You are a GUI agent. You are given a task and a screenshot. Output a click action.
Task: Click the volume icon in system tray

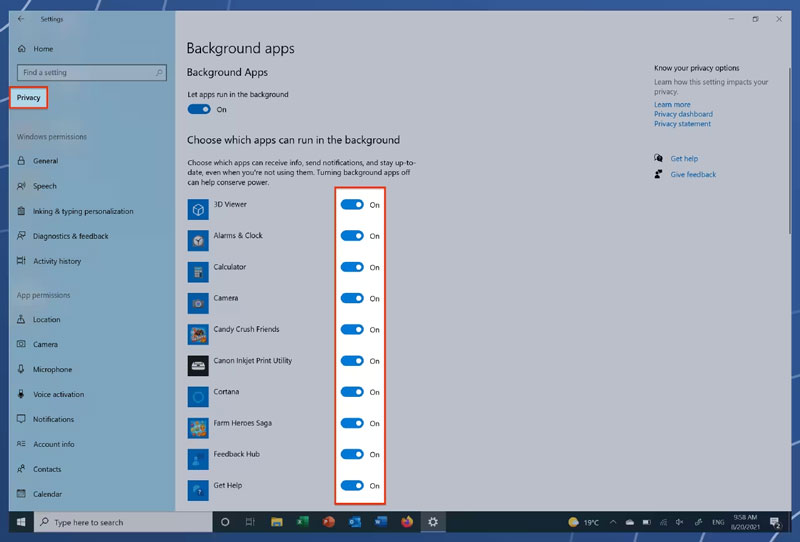click(x=680, y=522)
